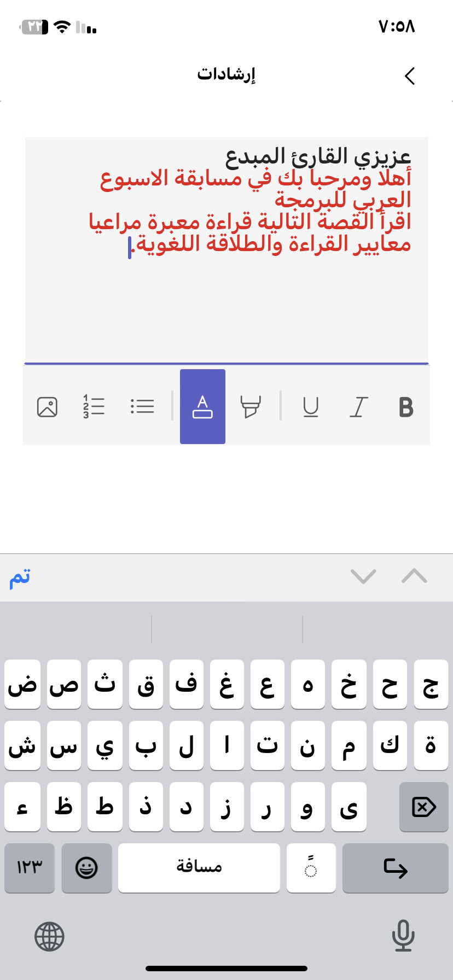Toggle italic formatting icon

pos(358,407)
